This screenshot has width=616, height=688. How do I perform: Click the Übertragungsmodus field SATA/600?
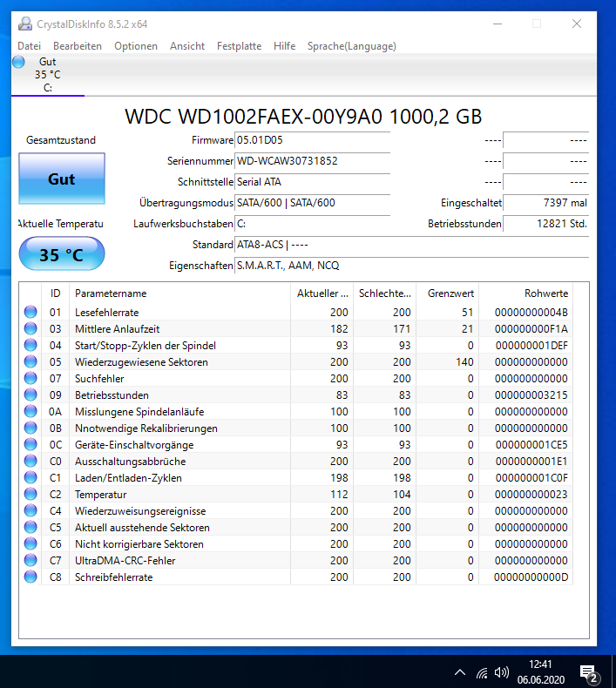312,203
